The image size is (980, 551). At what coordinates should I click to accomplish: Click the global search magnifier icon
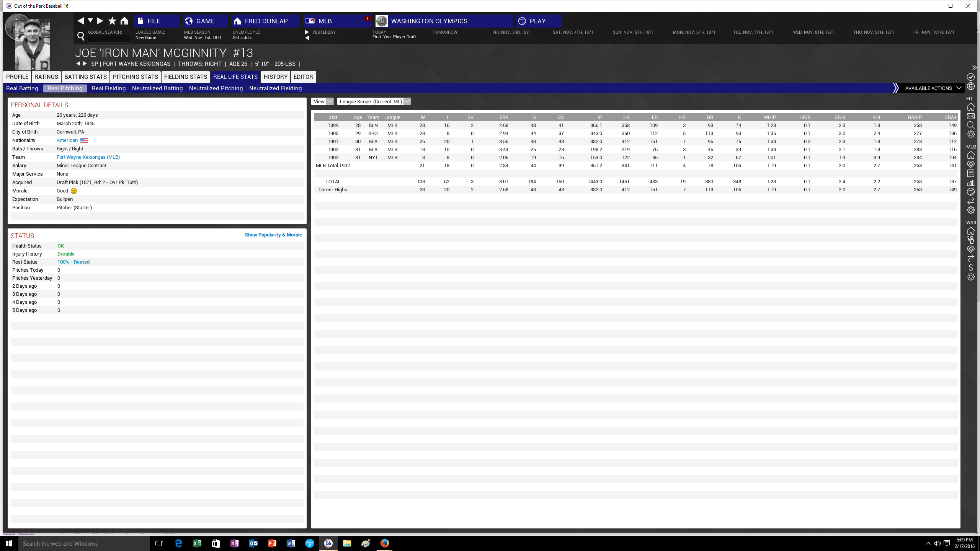(81, 36)
